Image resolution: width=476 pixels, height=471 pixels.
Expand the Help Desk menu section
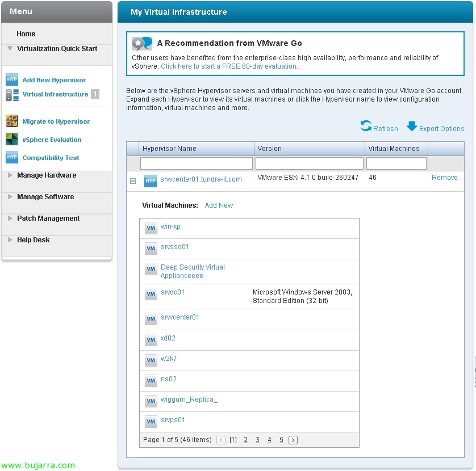[10, 239]
